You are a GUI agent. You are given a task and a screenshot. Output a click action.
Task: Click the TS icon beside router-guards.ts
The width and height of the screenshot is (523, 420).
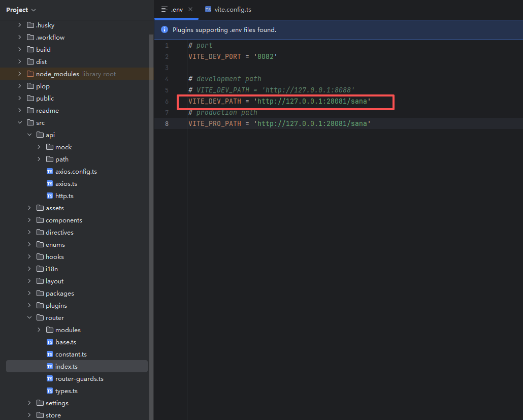(x=50, y=379)
